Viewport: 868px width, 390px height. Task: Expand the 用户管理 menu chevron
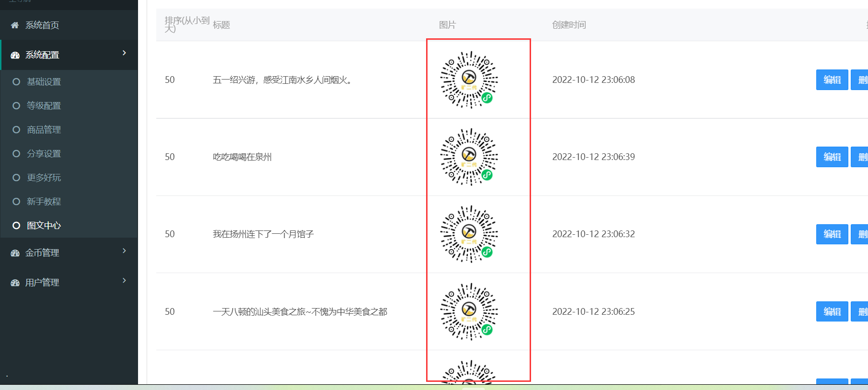click(124, 280)
